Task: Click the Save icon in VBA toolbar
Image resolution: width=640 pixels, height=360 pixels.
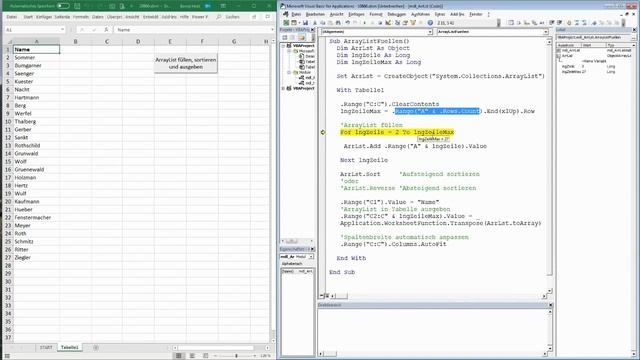Action: [305, 23]
